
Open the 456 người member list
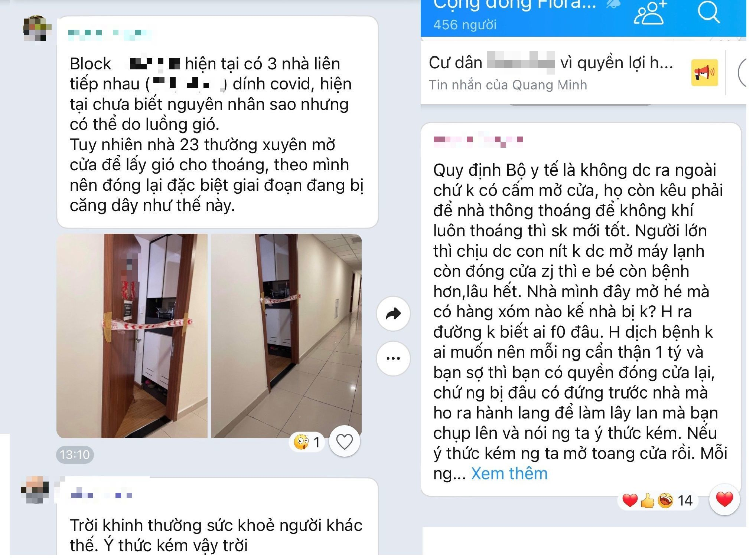[465, 25]
